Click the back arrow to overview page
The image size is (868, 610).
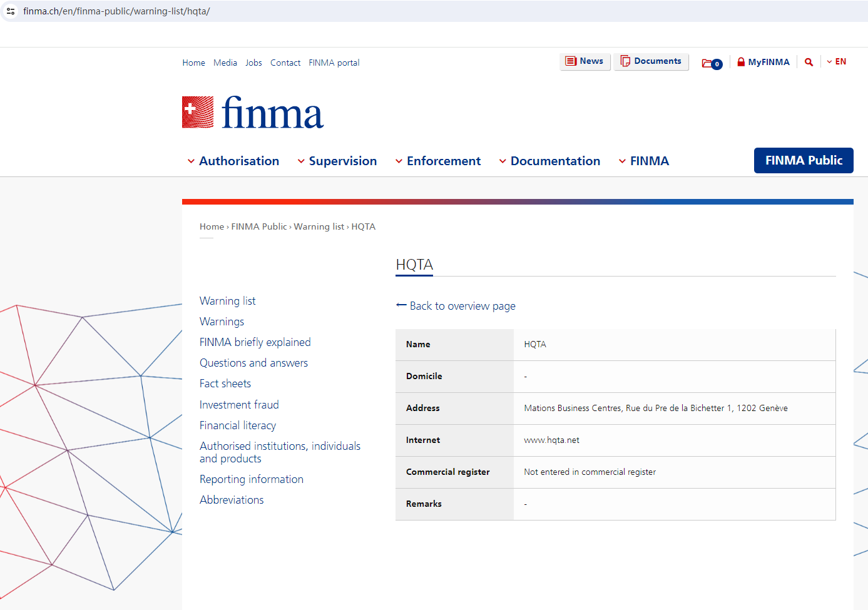click(x=401, y=305)
